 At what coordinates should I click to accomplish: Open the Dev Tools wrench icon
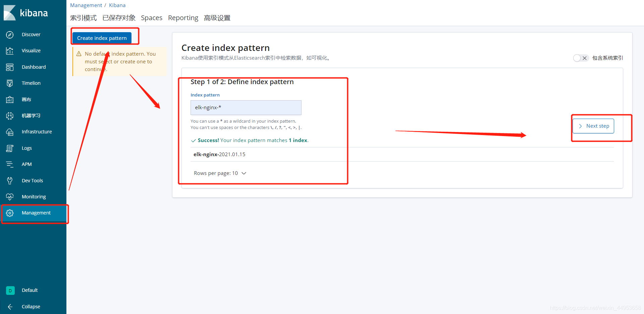point(10,181)
